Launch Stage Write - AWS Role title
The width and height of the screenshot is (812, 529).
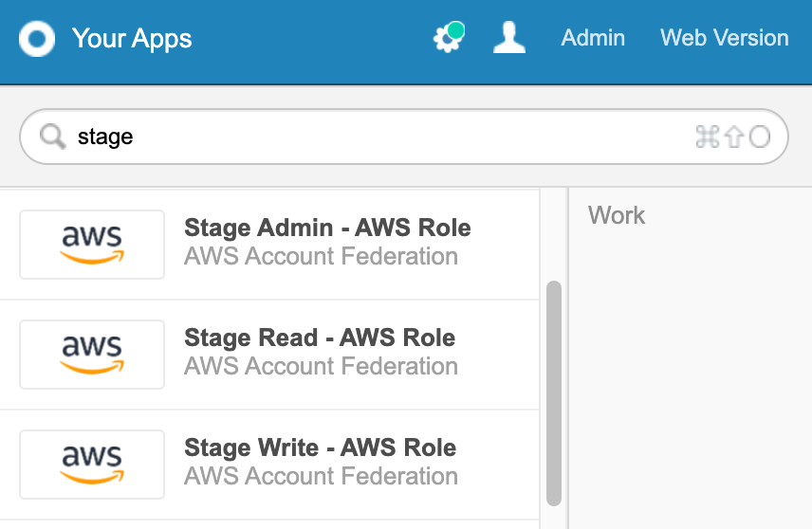pyautogui.click(x=321, y=447)
